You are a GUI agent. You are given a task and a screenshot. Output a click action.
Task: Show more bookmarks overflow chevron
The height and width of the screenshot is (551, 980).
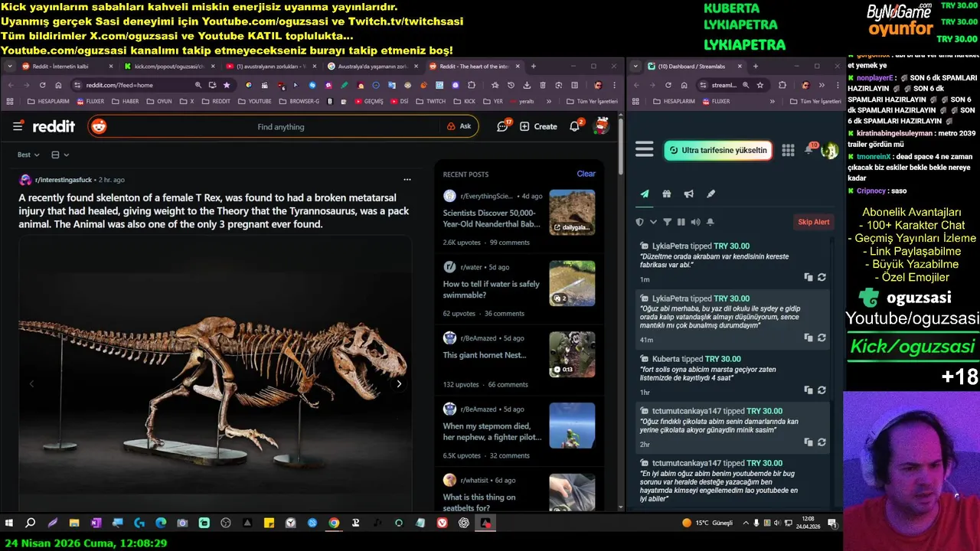pyautogui.click(x=548, y=101)
